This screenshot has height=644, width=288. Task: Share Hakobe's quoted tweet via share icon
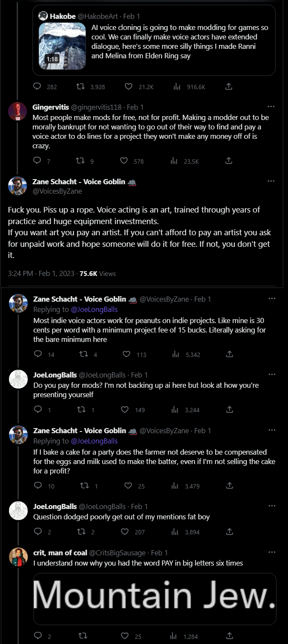click(229, 87)
